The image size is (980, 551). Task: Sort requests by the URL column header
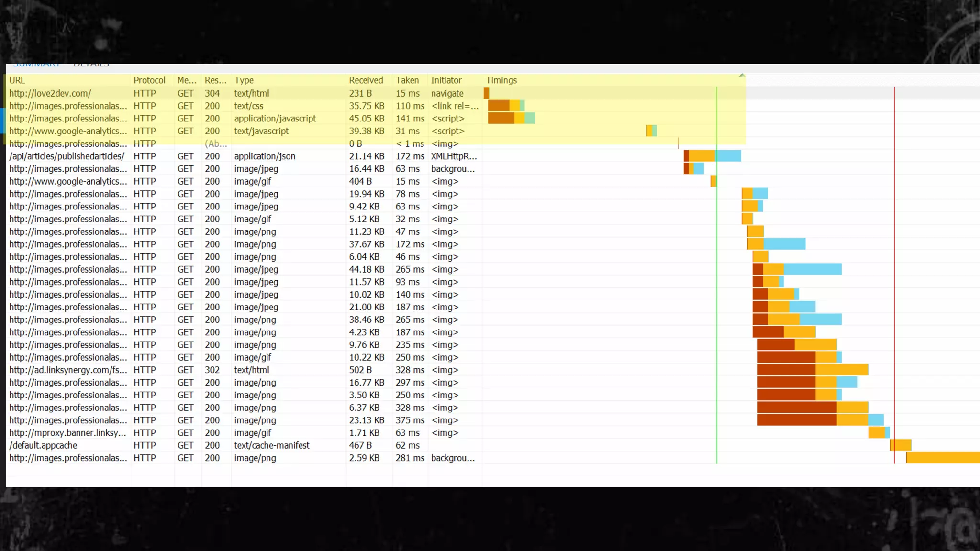[x=17, y=80]
